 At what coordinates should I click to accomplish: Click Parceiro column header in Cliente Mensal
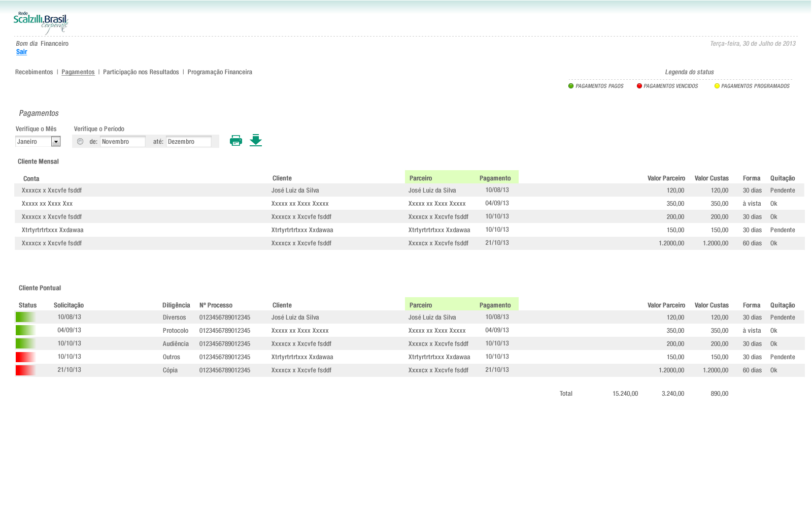[x=421, y=178]
